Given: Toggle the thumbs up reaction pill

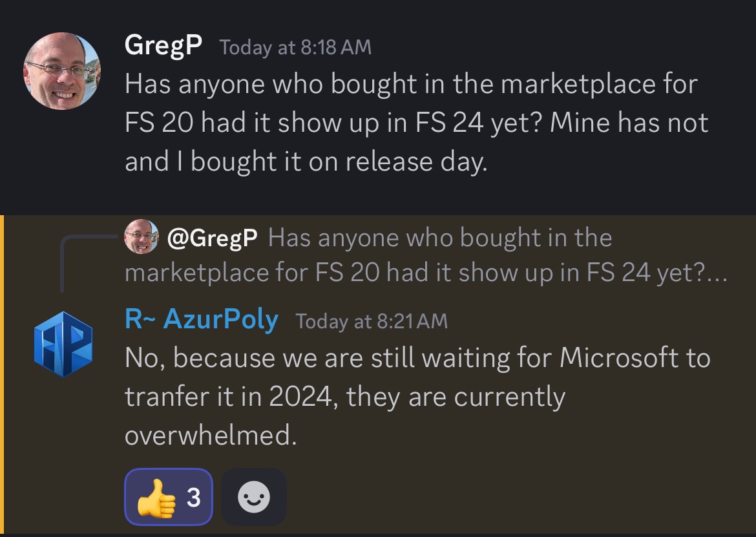Looking at the screenshot, I should pos(169,496).
